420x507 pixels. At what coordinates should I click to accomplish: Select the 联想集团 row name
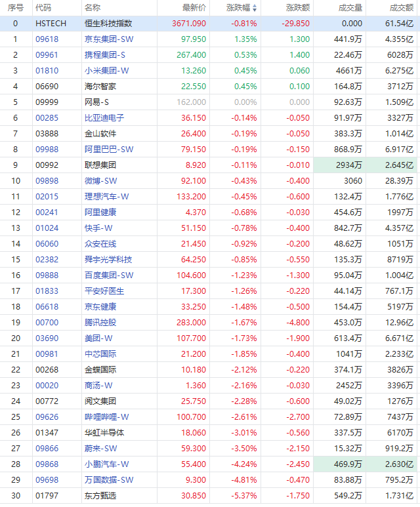point(100,165)
